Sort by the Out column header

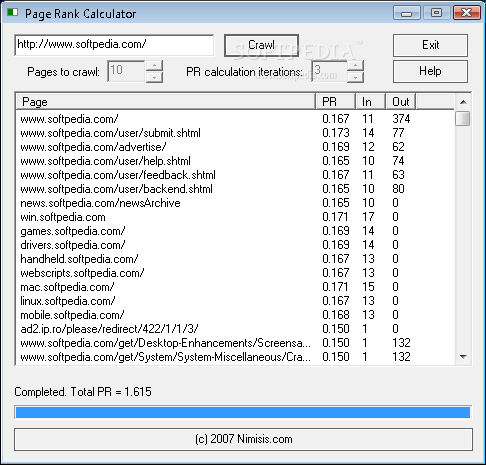[x=400, y=102]
